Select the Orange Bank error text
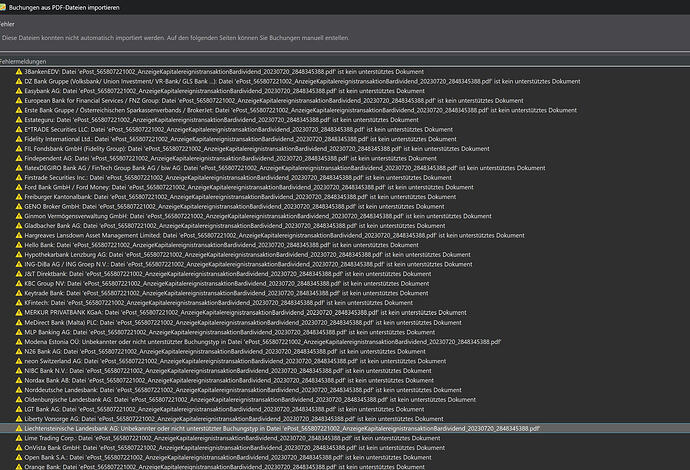 click(224, 466)
